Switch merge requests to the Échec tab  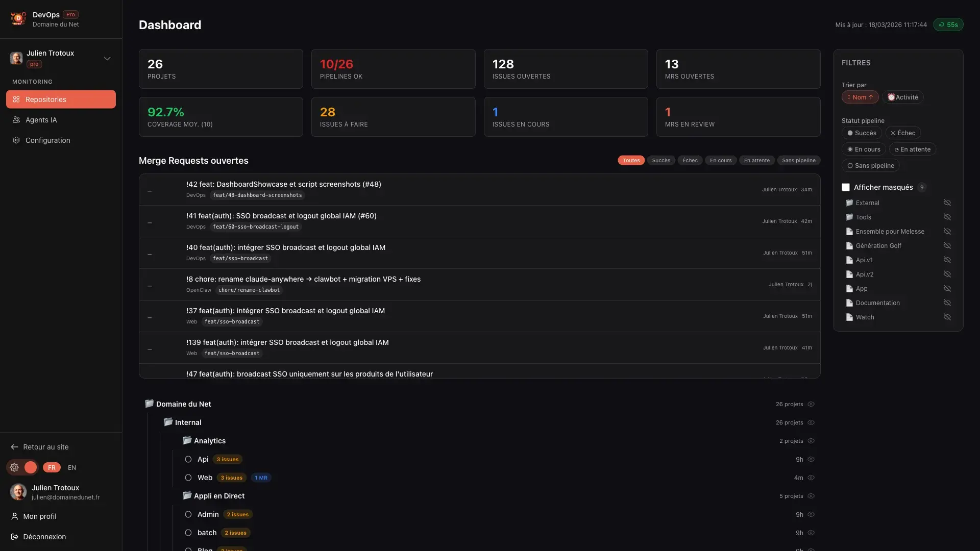tap(690, 160)
